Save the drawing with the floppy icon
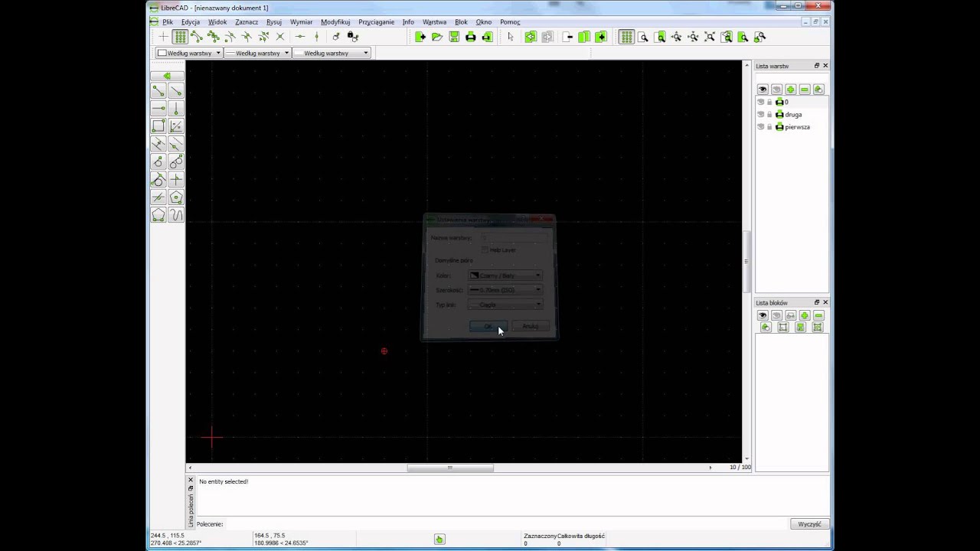 [454, 37]
